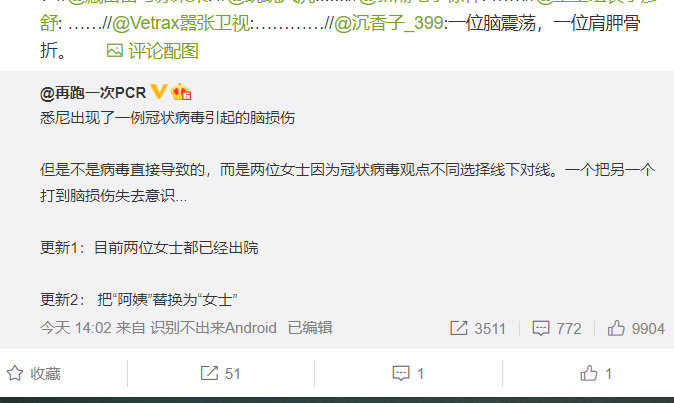This screenshot has width=674, height=403.
Task: Click the repost icon showing 51
Action: [x=209, y=373]
